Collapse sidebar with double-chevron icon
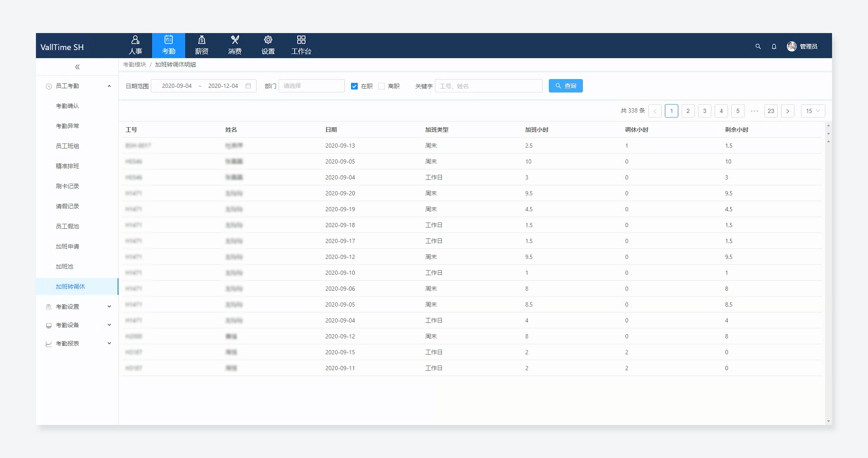868x458 pixels. click(77, 67)
